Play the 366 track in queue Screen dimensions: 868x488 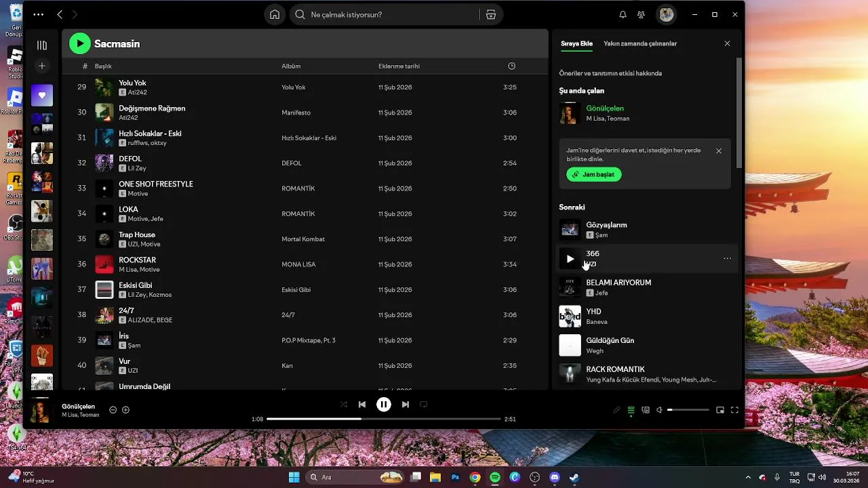tap(570, 258)
